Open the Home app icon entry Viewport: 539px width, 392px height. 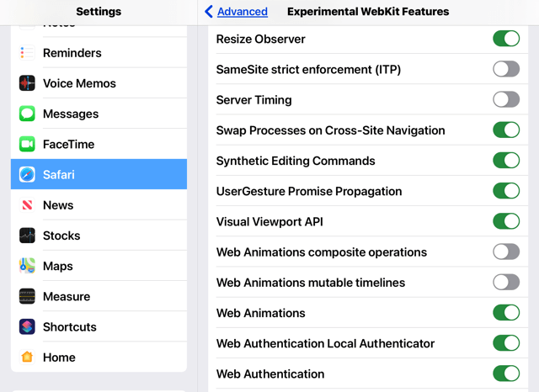coord(27,357)
